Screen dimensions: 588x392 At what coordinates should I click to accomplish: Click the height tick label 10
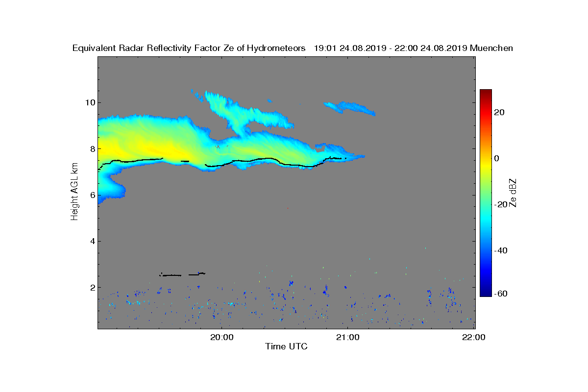click(x=89, y=102)
